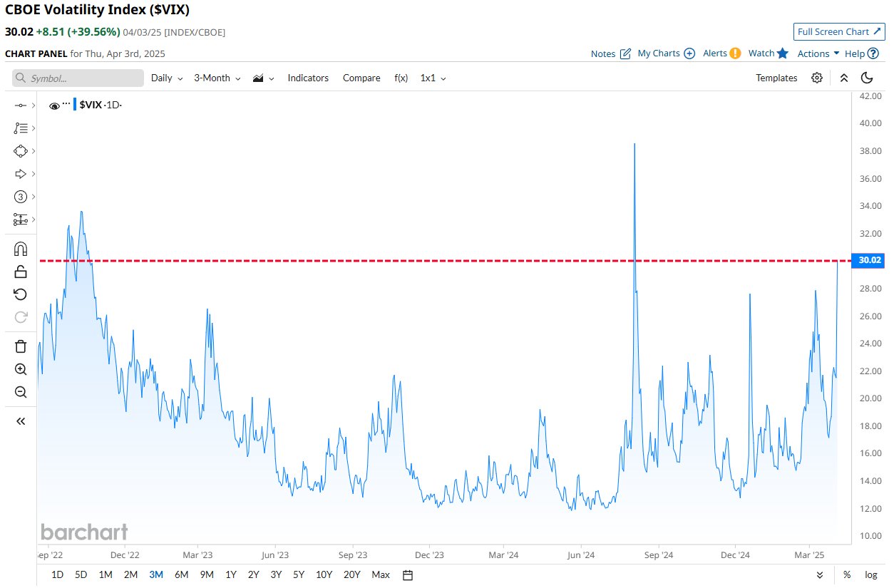Select the 3Y range tab
This screenshot has height=588, width=894.
click(x=276, y=574)
